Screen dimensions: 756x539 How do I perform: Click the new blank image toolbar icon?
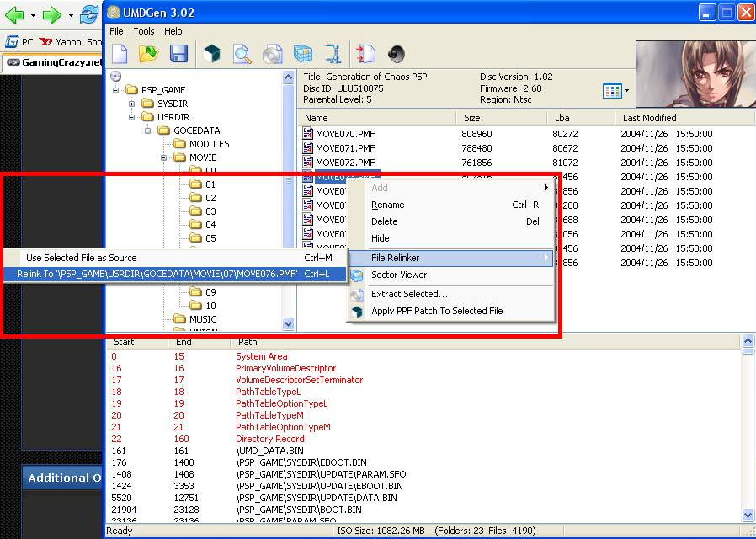[x=120, y=55]
